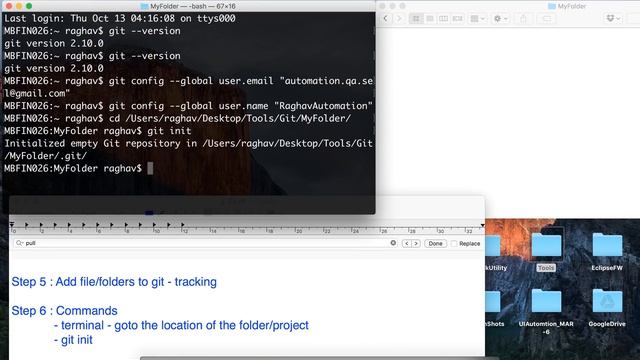
Task: Switch Finder to icon view
Action: (x=416, y=18)
